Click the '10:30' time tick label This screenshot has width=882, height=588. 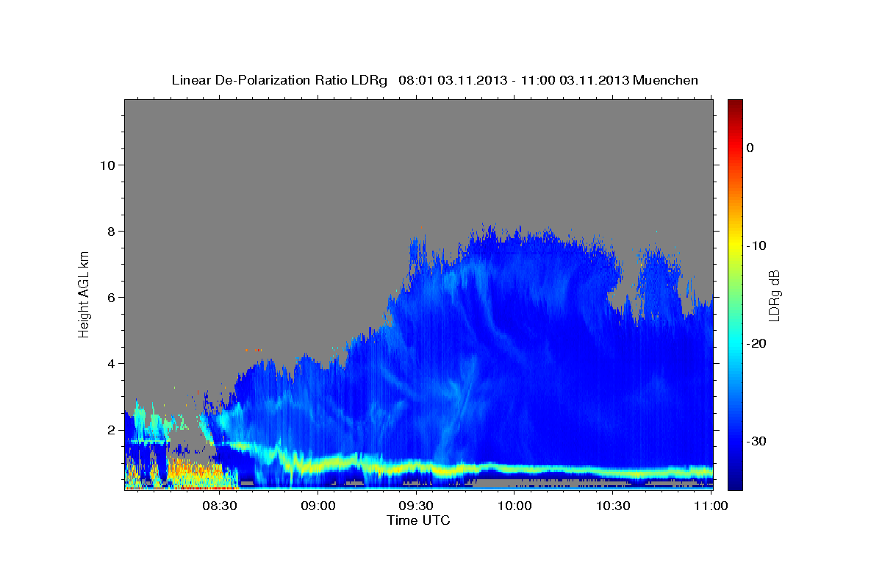click(x=613, y=506)
